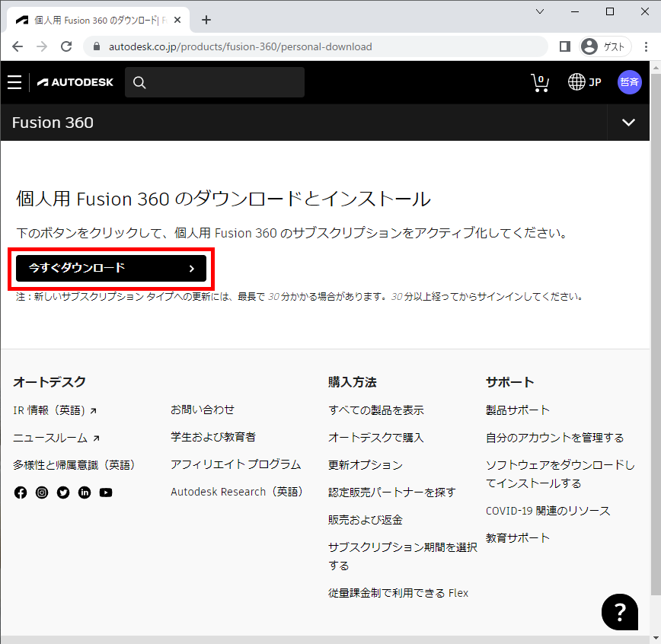Viewport: 661px width, 644px height.
Task: Open the Autodesk Instagram page
Action: tap(42, 493)
